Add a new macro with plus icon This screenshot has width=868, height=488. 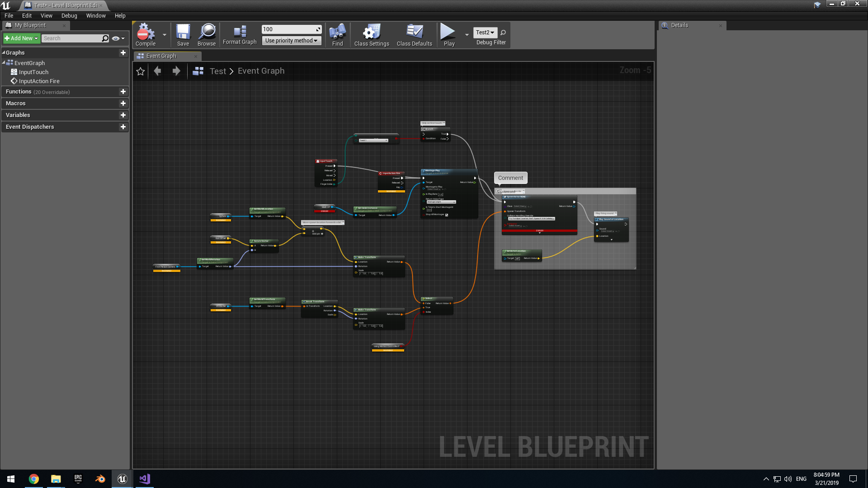(123, 103)
